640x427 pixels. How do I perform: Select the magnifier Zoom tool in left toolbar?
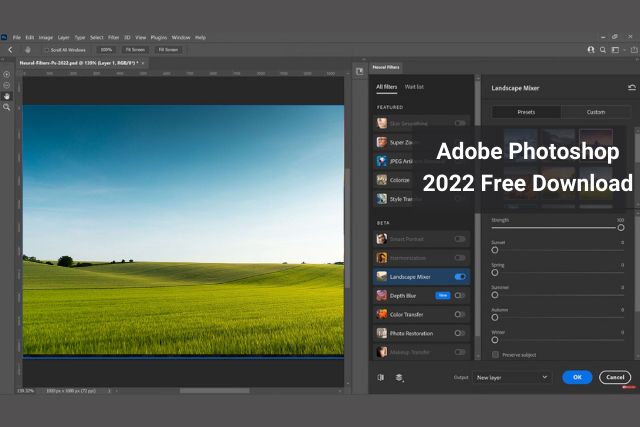tap(7, 107)
